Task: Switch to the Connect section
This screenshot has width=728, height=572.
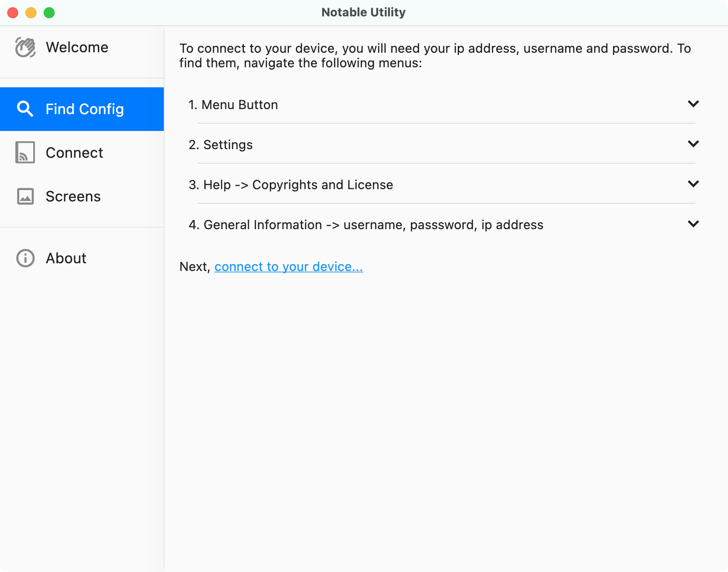Action: pyautogui.click(x=74, y=152)
